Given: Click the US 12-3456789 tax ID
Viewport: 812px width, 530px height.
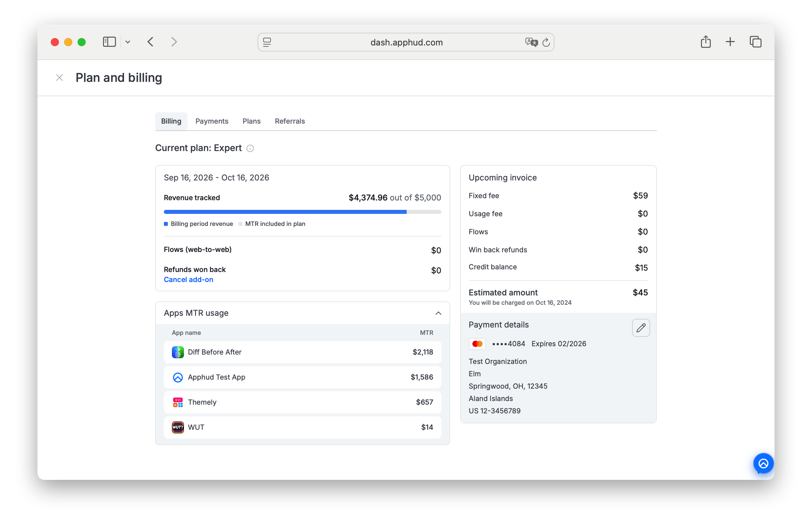Looking at the screenshot, I should 494,411.
